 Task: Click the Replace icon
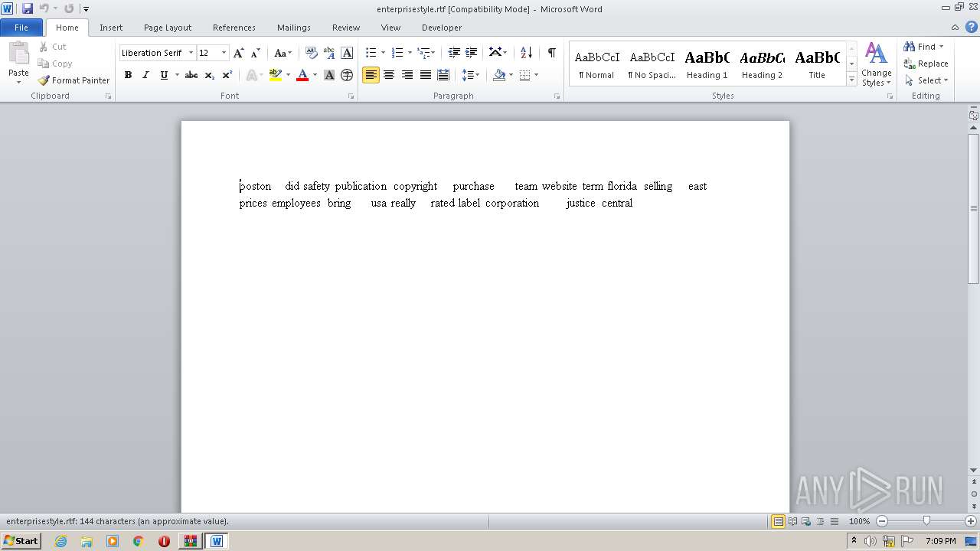point(910,64)
